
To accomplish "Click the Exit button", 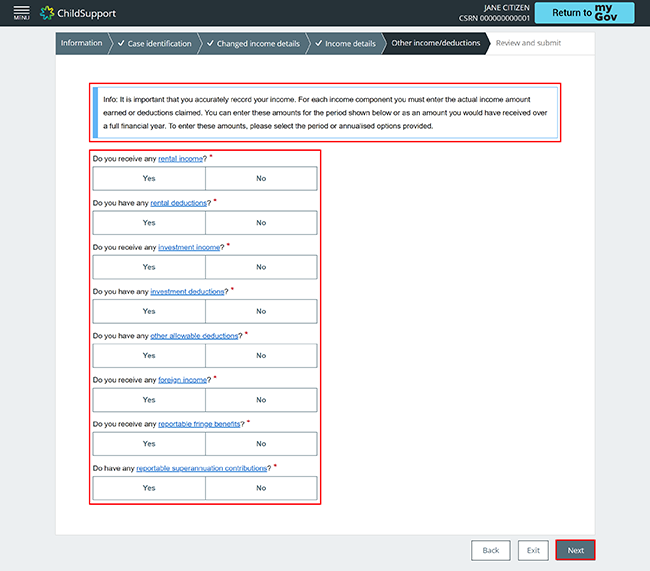I will pos(533,550).
